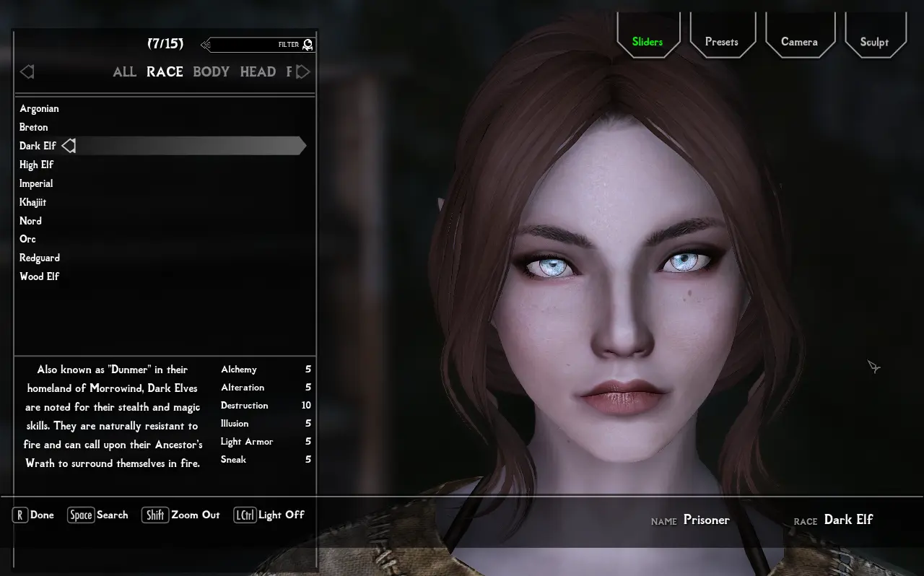924x576 pixels.
Task: Open the Camera tab
Action: tap(799, 42)
